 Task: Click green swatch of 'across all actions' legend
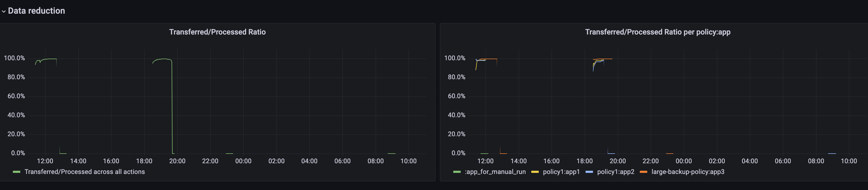(x=17, y=172)
